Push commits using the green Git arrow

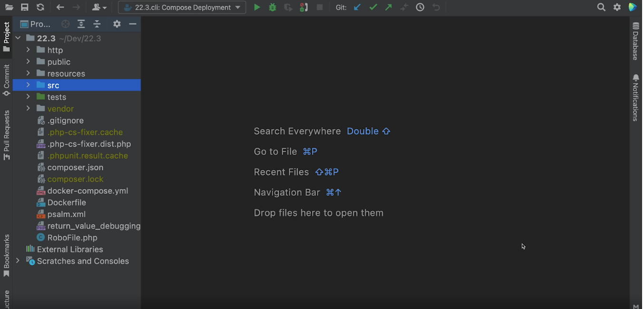(x=389, y=7)
